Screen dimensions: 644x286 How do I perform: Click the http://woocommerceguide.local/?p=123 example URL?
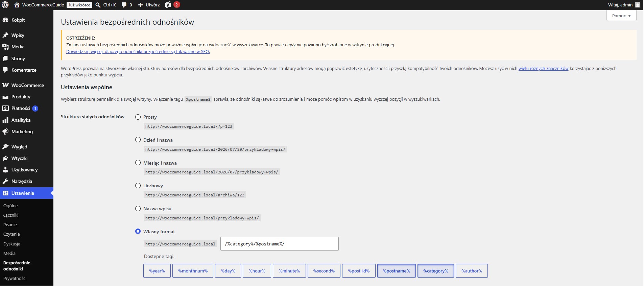[x=189, y=126]
